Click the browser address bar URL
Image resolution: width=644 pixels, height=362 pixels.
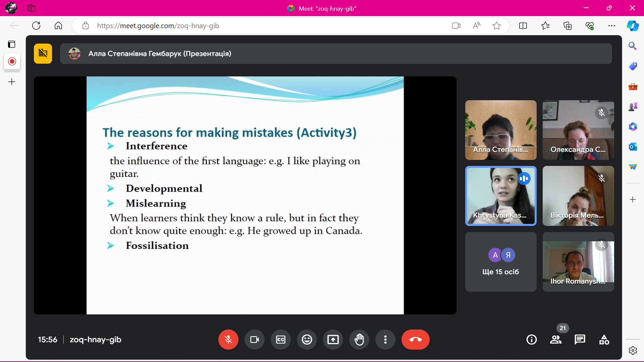pos(158,26)
